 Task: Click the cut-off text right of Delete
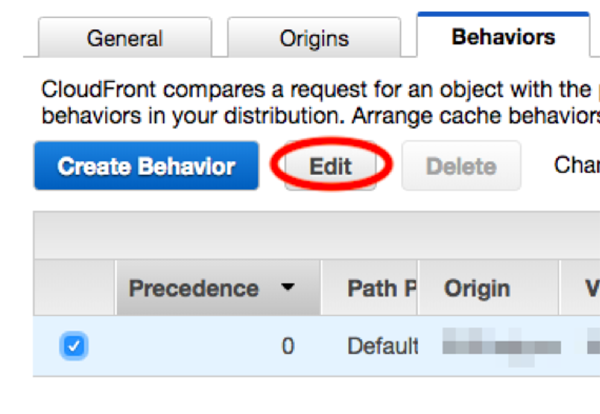tap(577, 165)
